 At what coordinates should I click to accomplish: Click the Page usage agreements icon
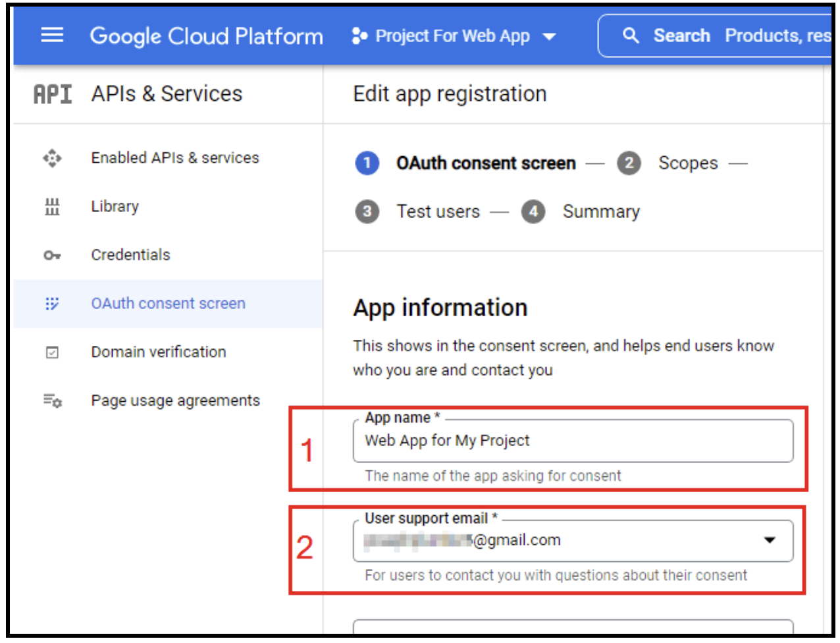tap(52, 401)
